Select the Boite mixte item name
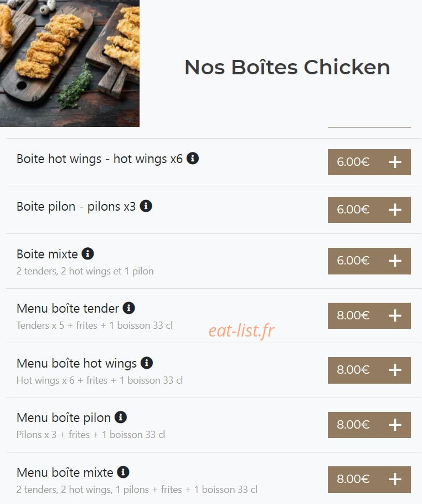422x504 pixels. [x=47, y=254]
